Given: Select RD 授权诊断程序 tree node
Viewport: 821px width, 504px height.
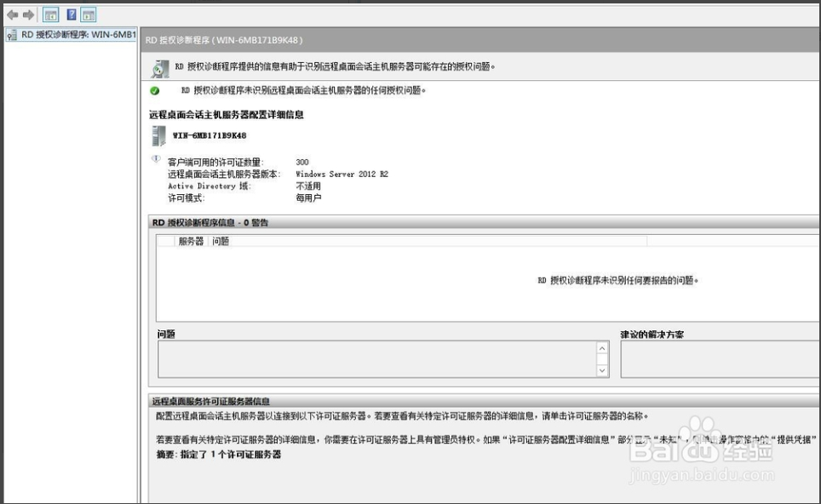Looking at the screenshot, I should [x=71, y=35].
